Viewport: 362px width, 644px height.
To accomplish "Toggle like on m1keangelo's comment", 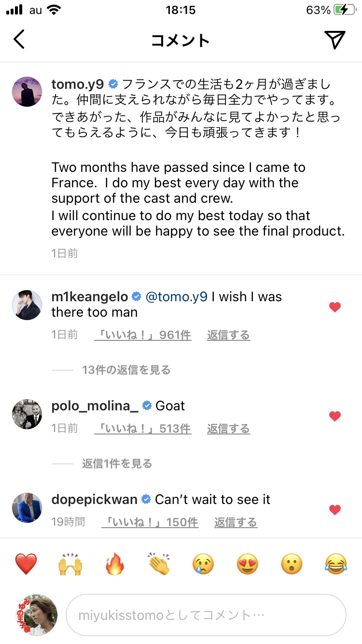I will (x=335, y=307).
